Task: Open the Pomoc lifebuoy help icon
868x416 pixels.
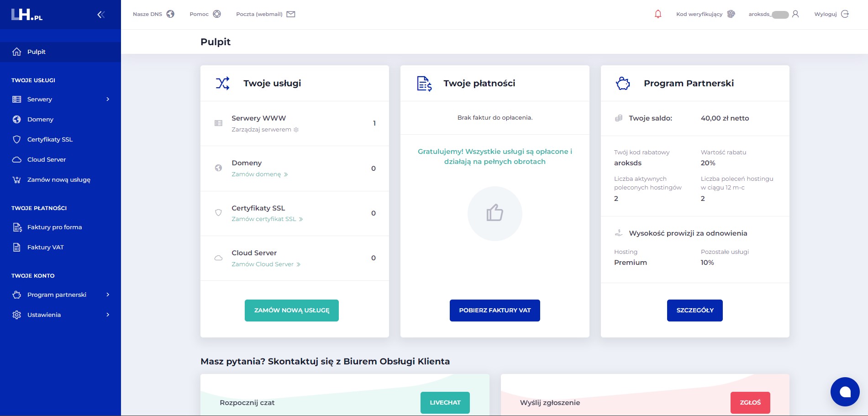Action: 217,14
